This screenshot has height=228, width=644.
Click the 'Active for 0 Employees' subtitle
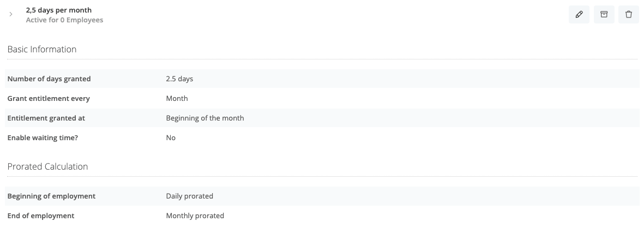coord(64,20)
